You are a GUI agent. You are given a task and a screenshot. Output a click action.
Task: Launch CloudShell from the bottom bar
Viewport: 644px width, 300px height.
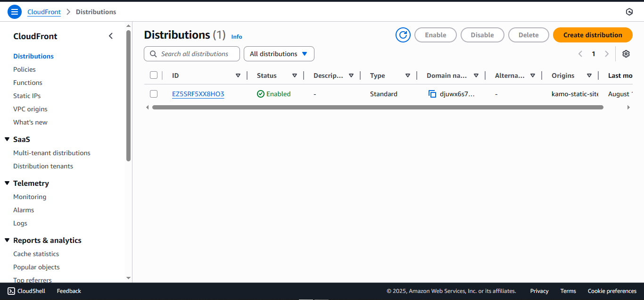point(26,291)
